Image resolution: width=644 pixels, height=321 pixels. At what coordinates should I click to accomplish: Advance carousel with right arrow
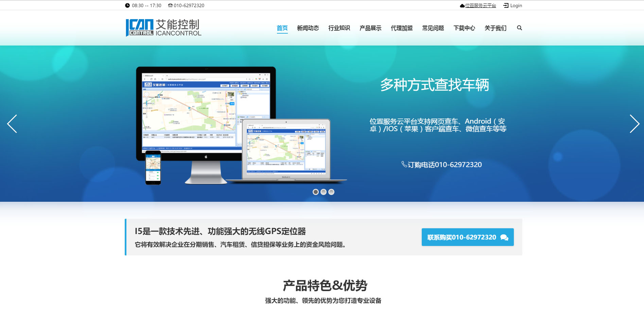click(x=634, y=124)
